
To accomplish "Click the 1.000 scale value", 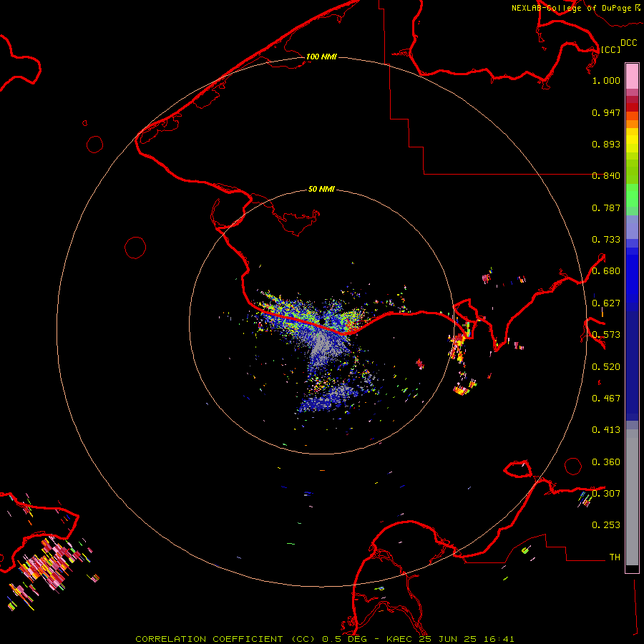I will (606, 80).
